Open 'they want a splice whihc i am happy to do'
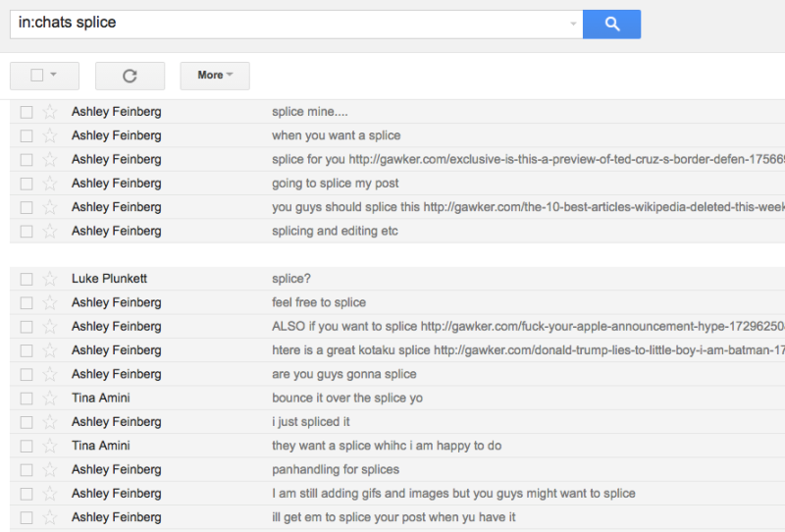Screen dimensions: 785x532 pyautogui.click(x=387, y=446)
